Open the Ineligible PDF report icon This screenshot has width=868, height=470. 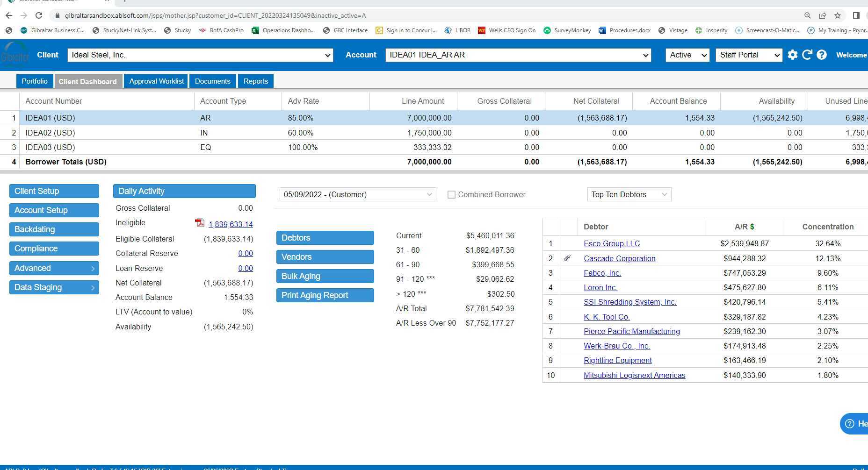(200, 223)
